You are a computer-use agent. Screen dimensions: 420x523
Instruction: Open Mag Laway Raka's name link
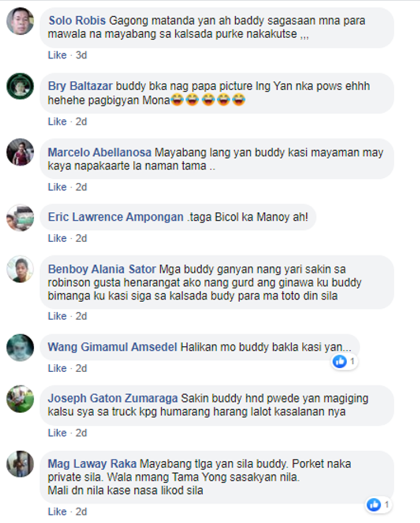point(92,464)
